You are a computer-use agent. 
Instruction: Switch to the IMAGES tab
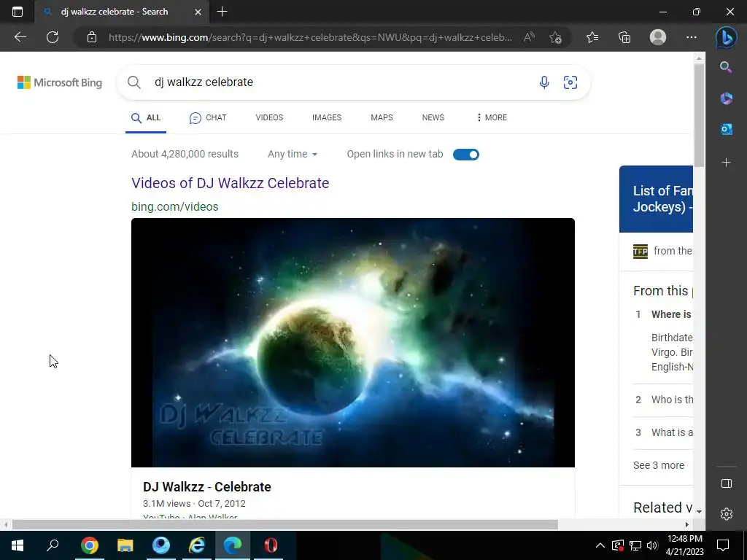(x=327, y=117)
